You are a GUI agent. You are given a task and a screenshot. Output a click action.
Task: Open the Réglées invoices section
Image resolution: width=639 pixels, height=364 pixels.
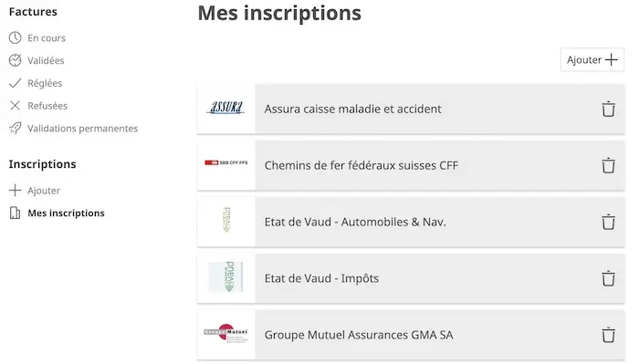(x=45, y=83)
